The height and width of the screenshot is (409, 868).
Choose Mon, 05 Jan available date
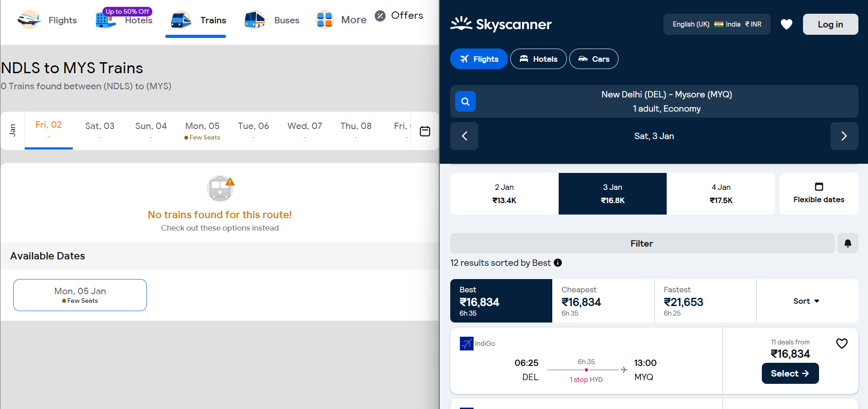pyautogui.click(x=80, y=295)
